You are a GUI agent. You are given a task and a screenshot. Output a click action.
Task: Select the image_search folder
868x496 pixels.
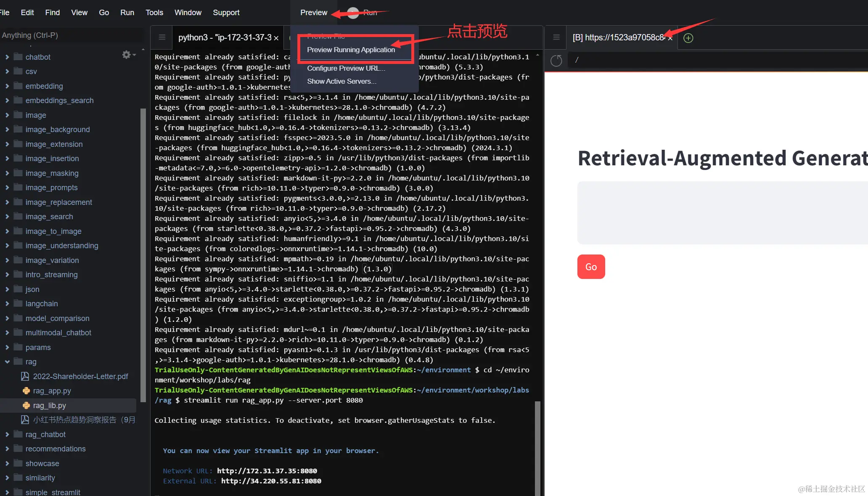click(49, 217)
